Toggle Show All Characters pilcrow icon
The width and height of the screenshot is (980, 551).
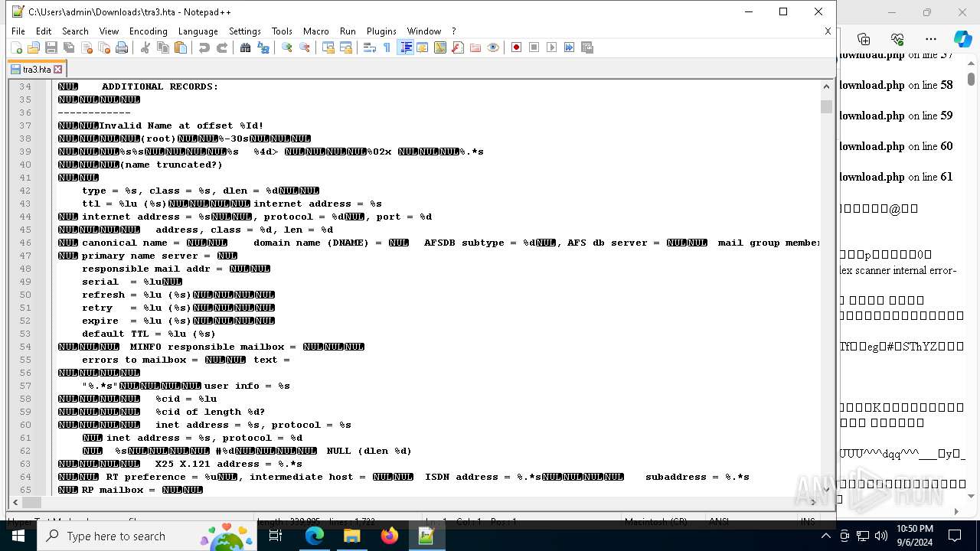coord(387,47)
